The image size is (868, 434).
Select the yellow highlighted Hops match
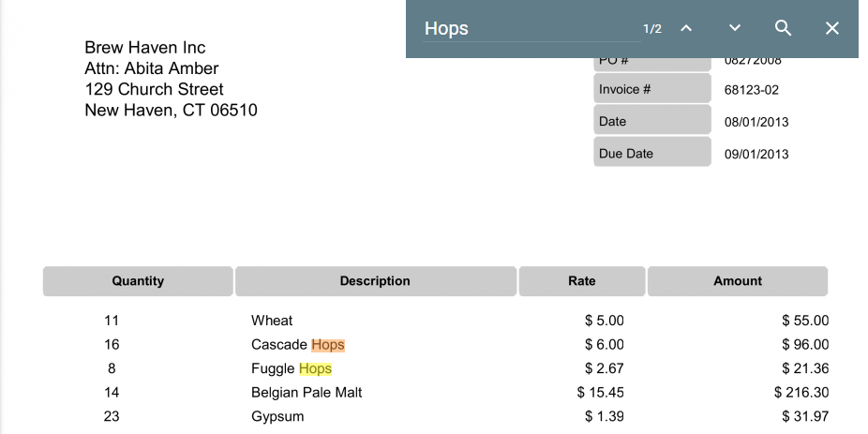(316, 368)
